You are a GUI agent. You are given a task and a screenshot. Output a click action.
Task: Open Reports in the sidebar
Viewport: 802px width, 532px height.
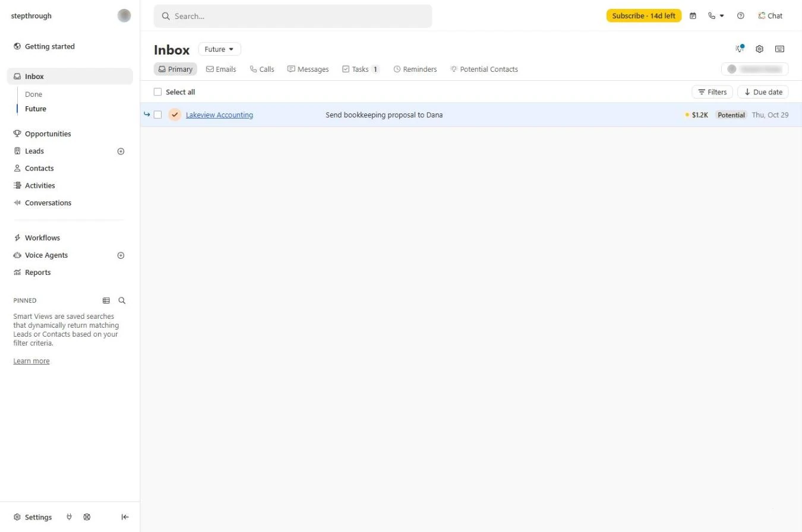click(x=37, y=273)
